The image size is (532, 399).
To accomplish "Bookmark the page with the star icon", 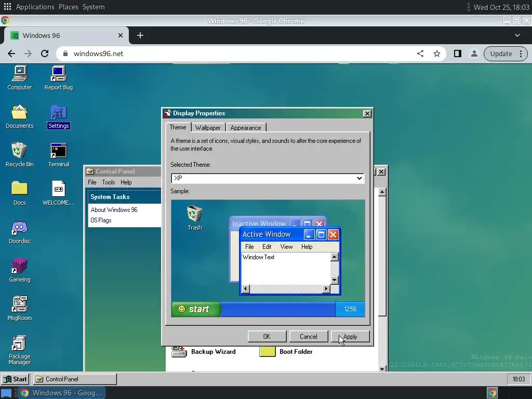I will (436, 54).
